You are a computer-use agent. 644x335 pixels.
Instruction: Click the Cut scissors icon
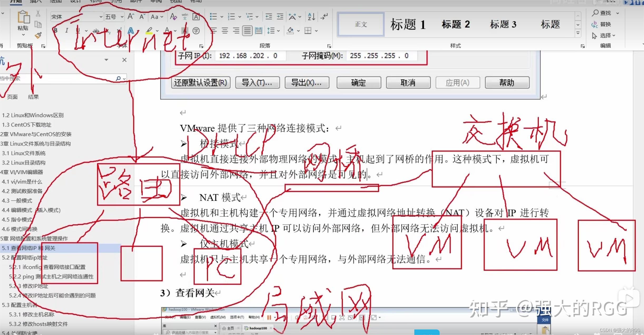click(38, 13)
